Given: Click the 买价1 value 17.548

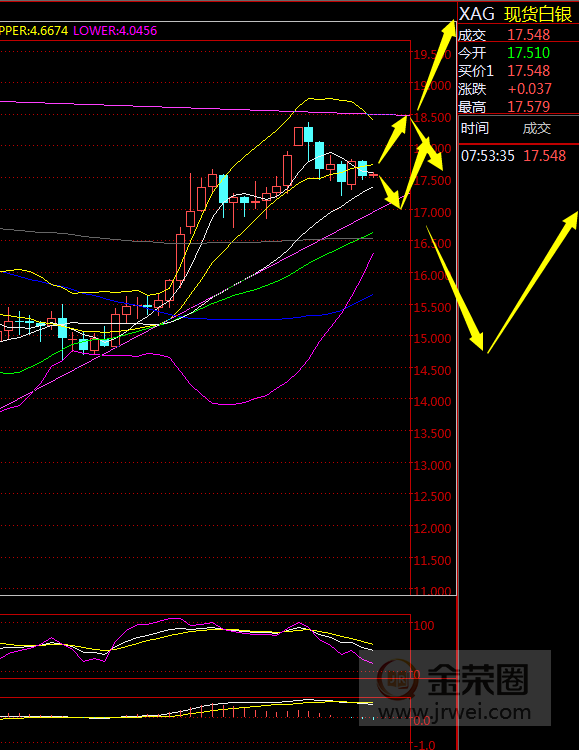Looking at the screenshot, I should 529,71.
